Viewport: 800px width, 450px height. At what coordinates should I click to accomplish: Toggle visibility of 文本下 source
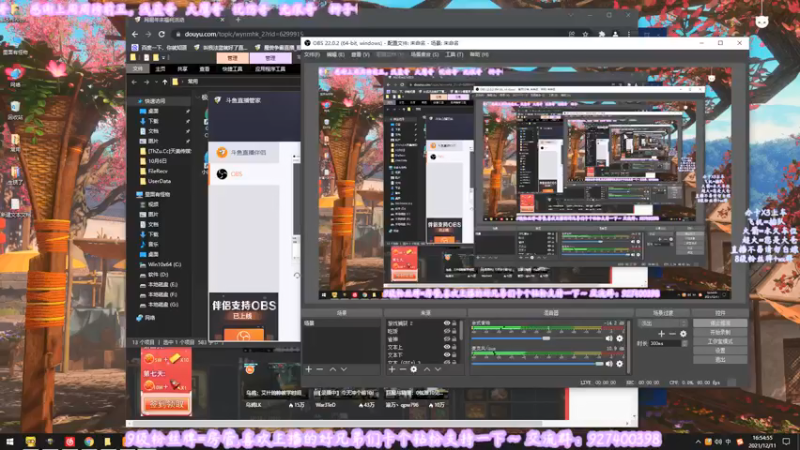[x=447, y=355]
